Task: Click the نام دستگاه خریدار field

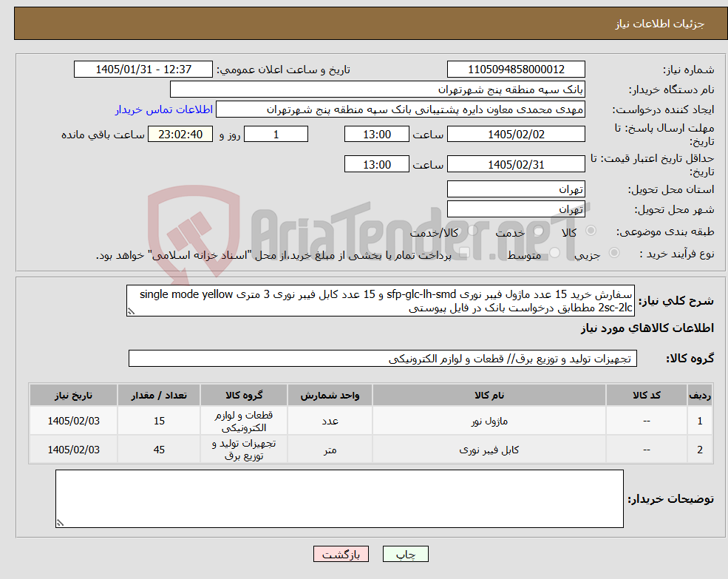Action: pos(378,89)
